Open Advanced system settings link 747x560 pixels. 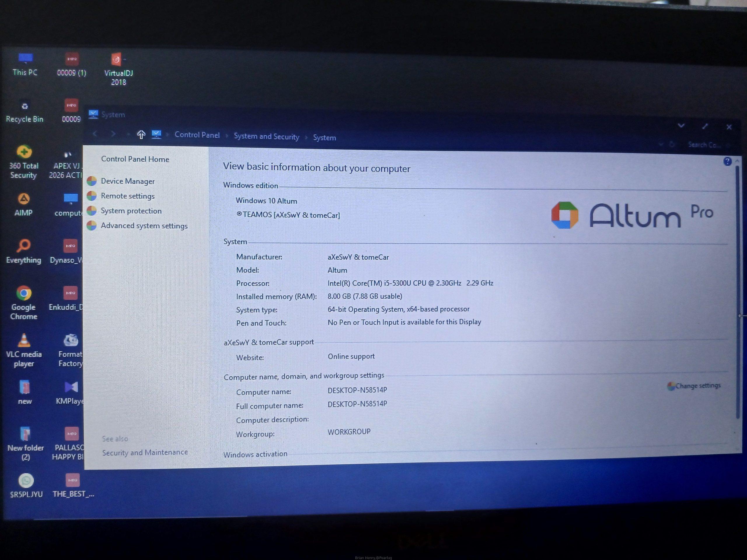pos(144,226)
